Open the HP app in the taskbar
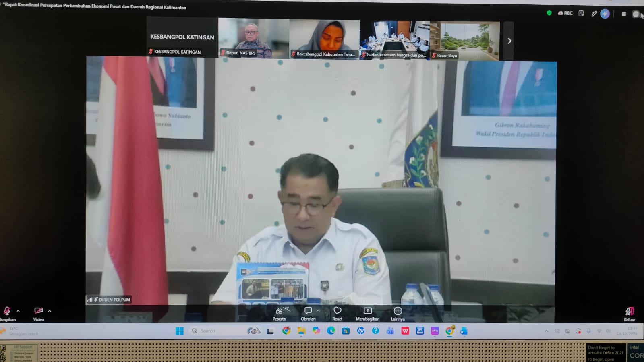 (360, 331)
